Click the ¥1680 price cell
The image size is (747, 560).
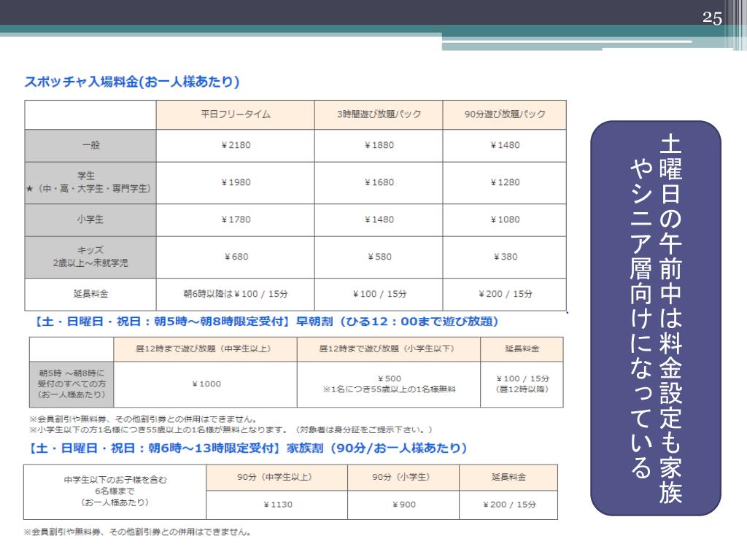379,183
